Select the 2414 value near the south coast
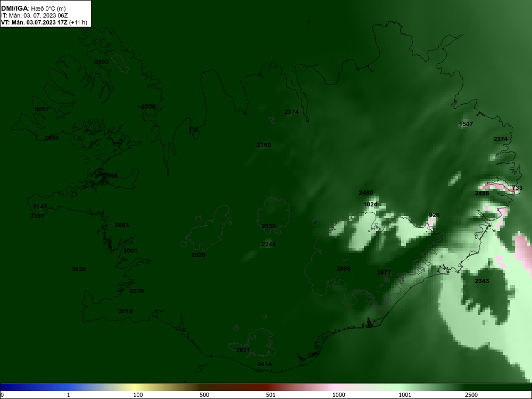Screen dimensions: 532x399 click(x=264, y=364)
